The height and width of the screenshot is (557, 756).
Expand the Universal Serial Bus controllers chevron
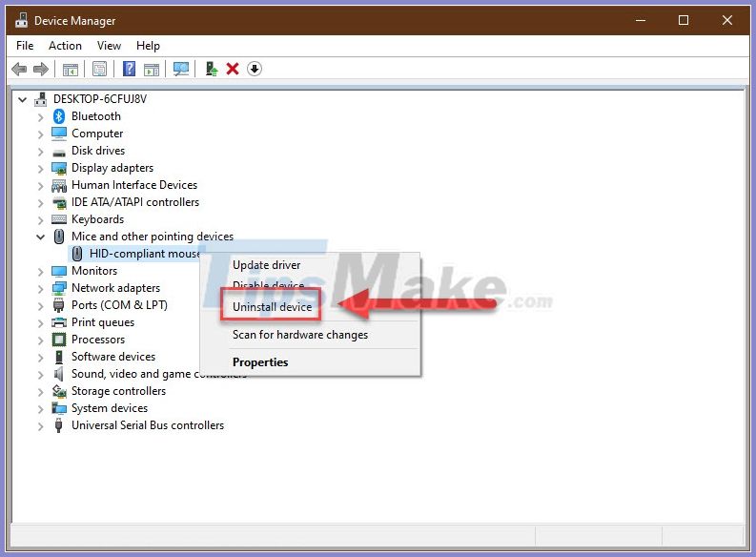(x=40, y=426)
